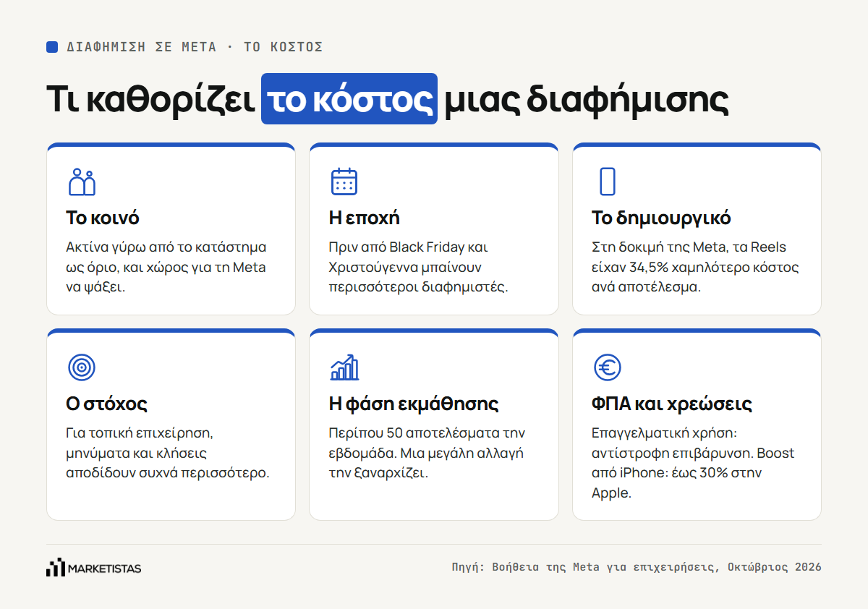Click the text starting 'Περίπου 50 αποτελέσματα'

[x=427, y=453]
